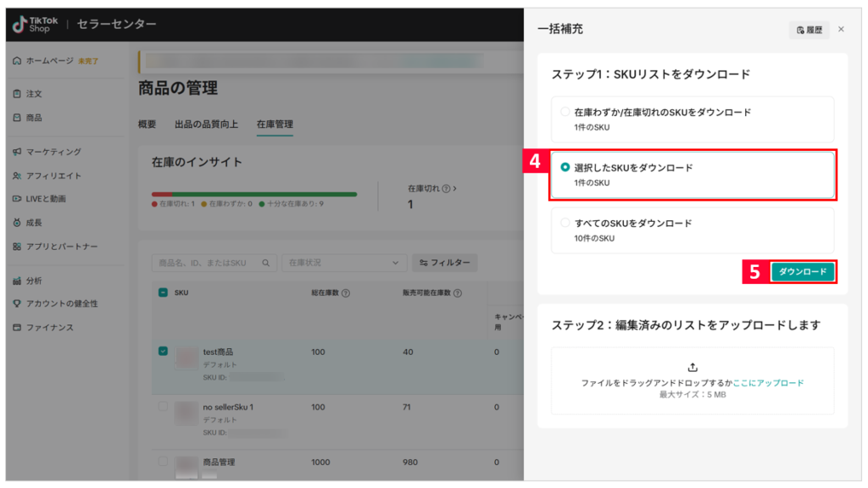This screenshot has width=868, height=488.
Task: Expand the フィルター filter options
Action: (x=444, y=263)
